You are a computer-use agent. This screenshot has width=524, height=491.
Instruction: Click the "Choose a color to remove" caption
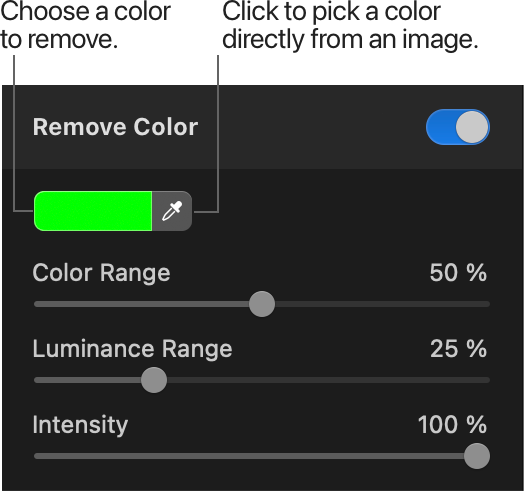[86, 25]
